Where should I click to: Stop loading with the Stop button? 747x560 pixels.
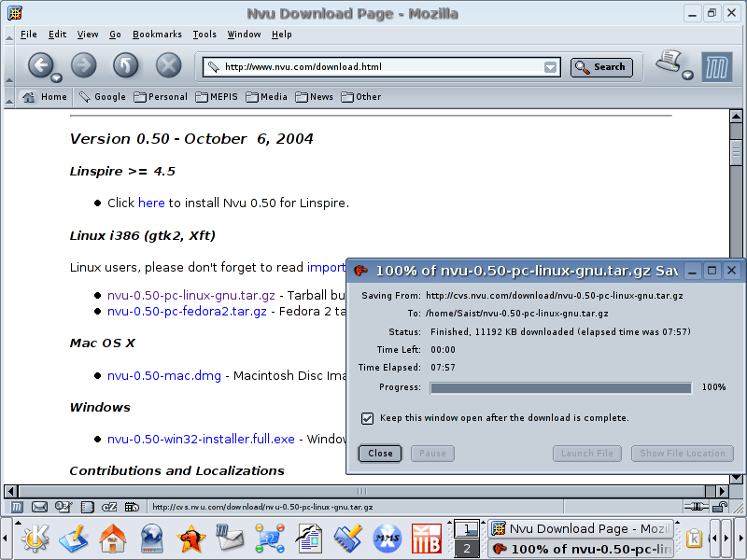click(169, 64)
